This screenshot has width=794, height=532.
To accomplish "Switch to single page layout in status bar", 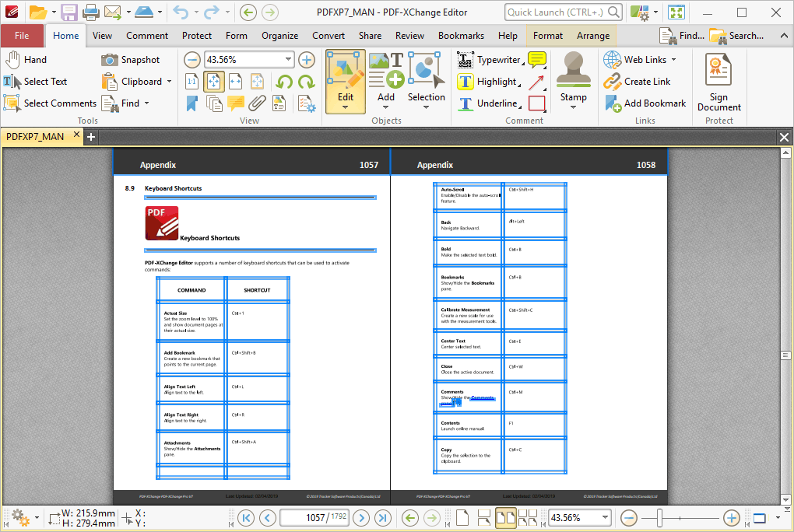I will (462, 518).
